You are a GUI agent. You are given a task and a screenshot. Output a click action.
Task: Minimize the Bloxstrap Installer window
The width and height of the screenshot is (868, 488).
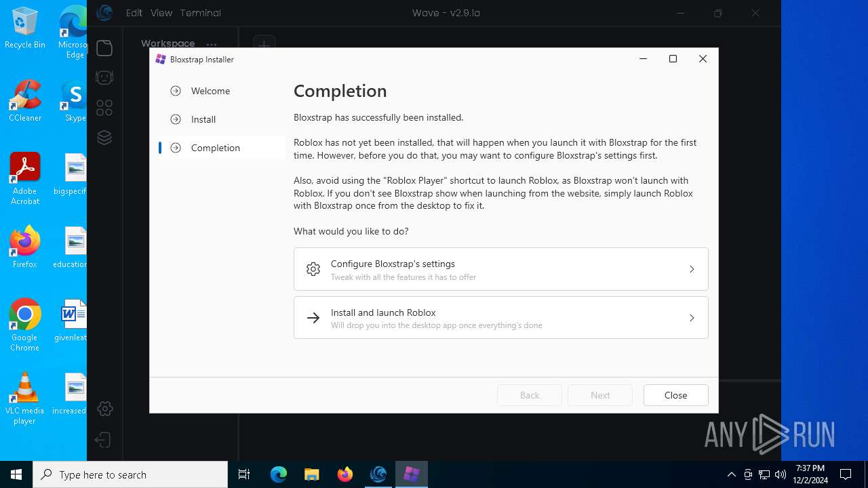[643, 59]
